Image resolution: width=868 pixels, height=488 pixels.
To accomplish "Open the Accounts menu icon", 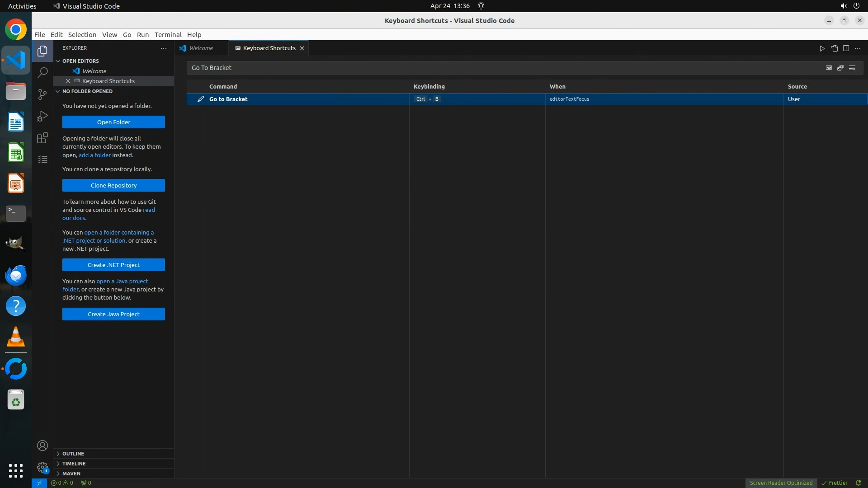I will pos(42,446).
